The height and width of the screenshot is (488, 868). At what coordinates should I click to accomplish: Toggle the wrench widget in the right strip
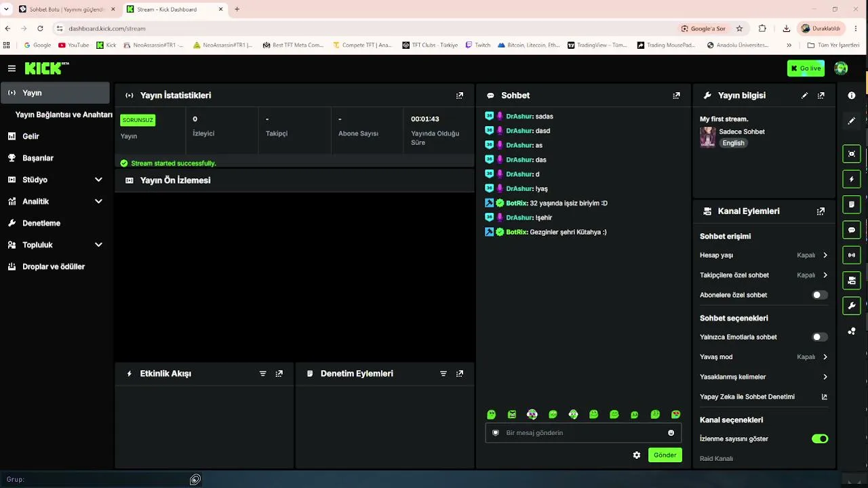click(x=852, y=306)
